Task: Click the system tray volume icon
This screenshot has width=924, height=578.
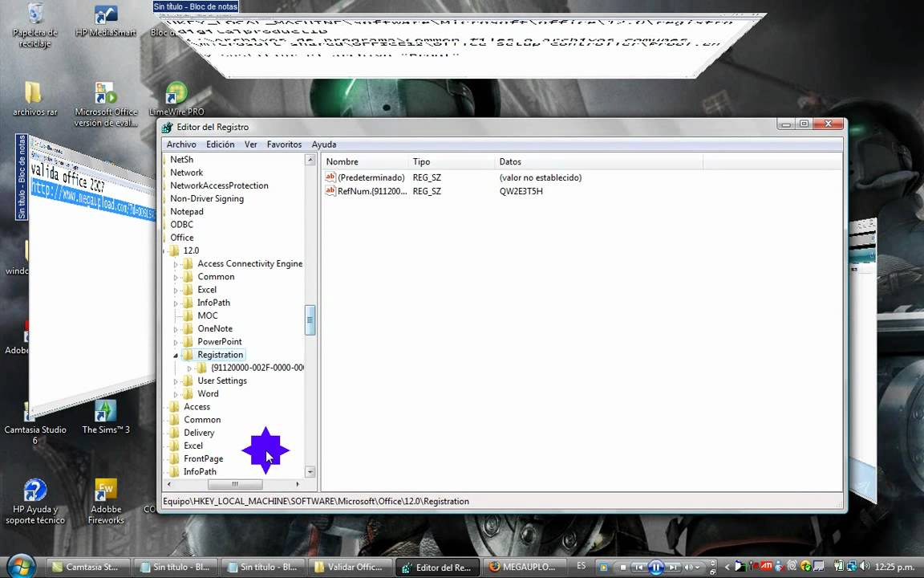Action: click(864, 566)
